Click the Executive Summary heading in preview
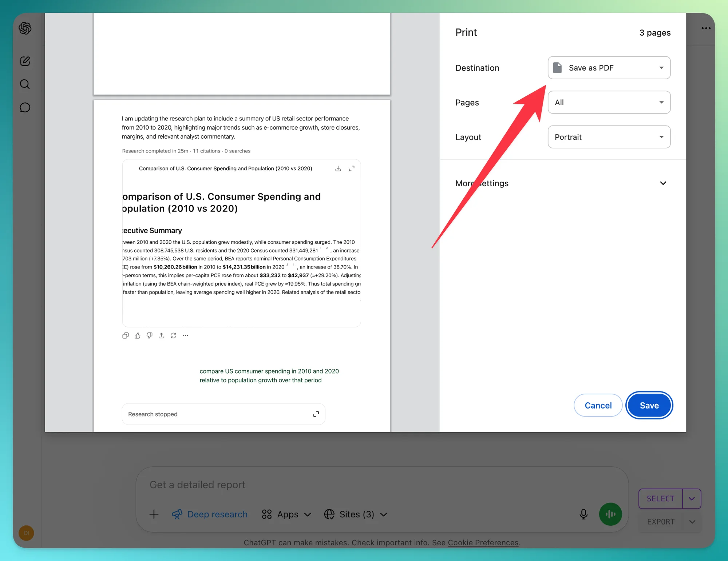Screen dimensions: 728x561 click(x=152, y=231)
